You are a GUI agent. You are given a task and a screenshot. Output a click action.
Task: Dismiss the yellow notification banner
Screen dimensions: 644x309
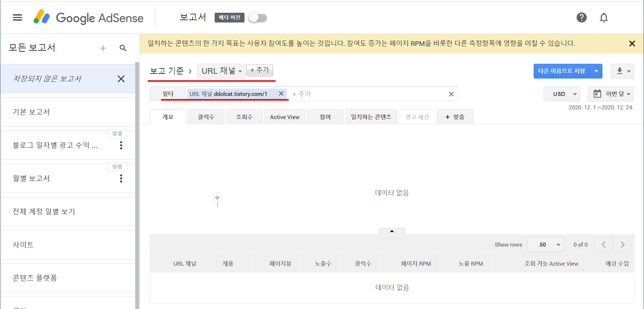pos(632,44)
